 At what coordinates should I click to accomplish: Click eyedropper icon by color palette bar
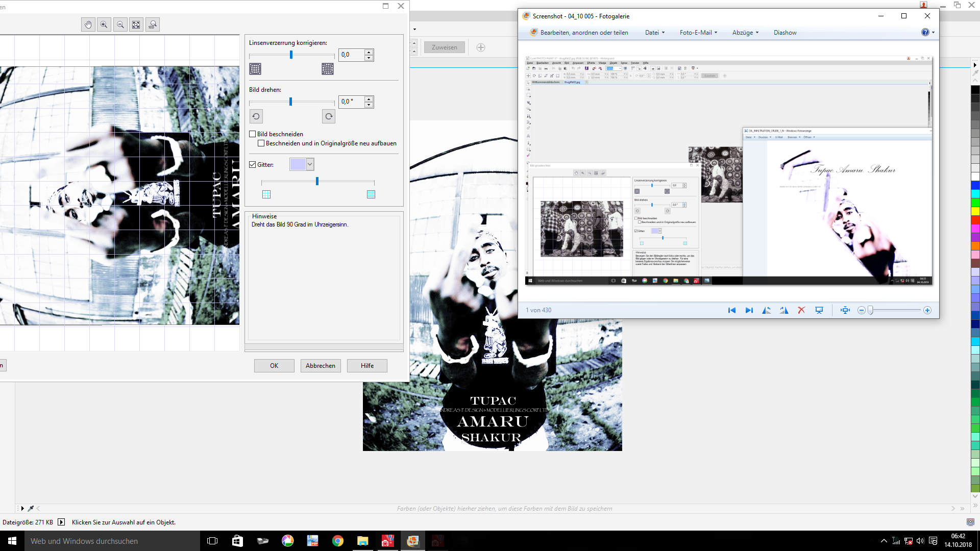click(31, 508)
